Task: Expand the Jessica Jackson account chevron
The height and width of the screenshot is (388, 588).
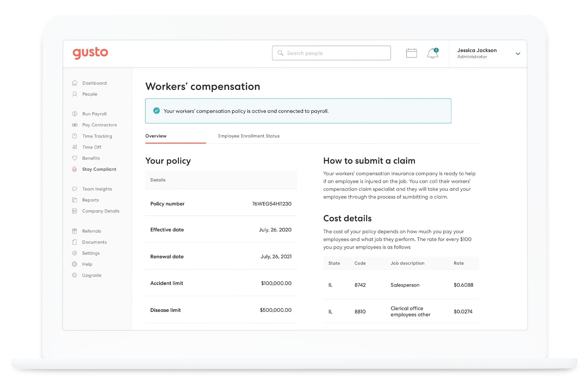Action: coord(518,54)
